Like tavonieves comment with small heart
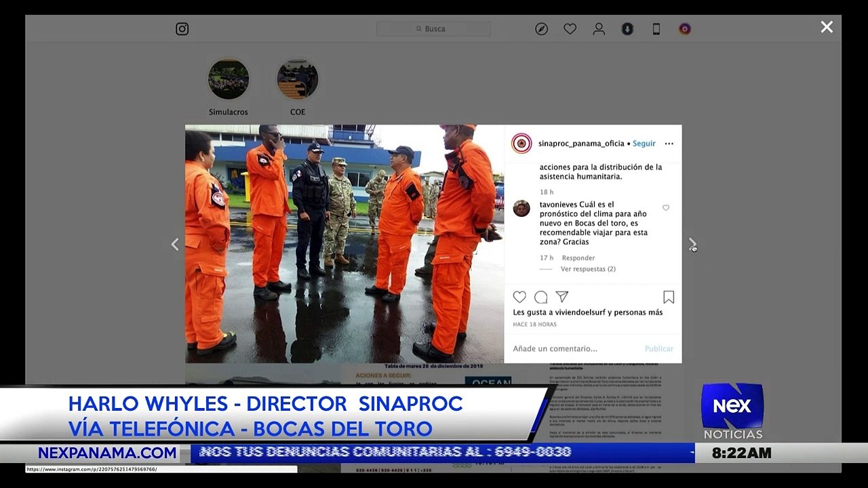This screenshot has width=868, height=488. coord(666,208)
